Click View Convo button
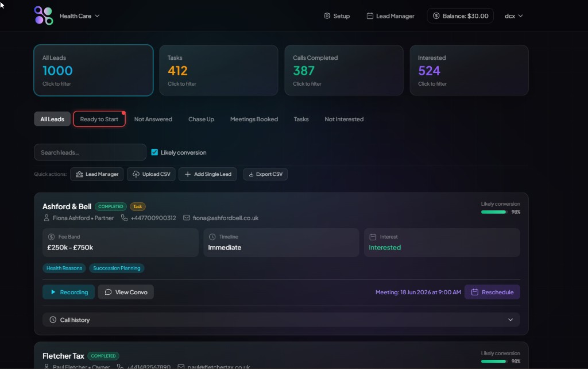This screenshot has height=369, width=588. (x=126, y=292)
